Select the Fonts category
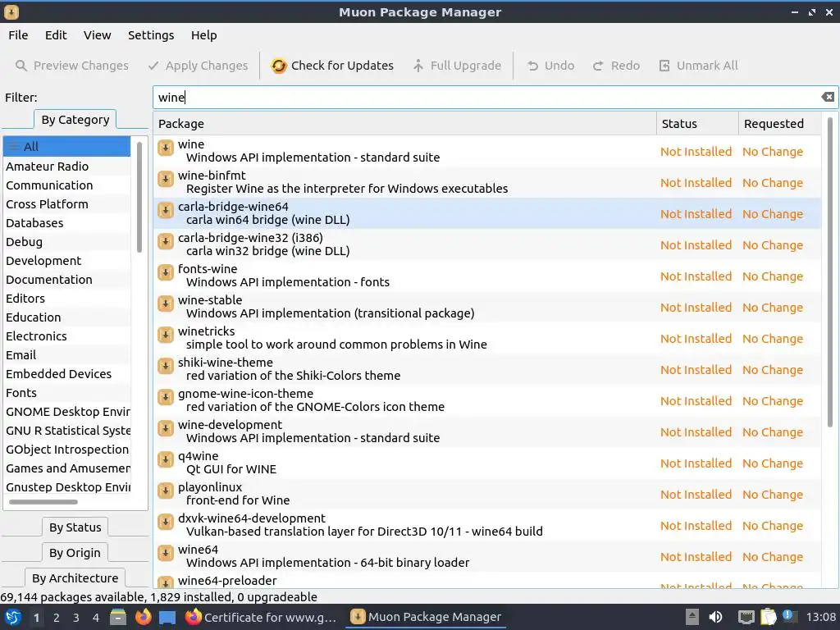840x630 pixels. (x=67, y=393)
